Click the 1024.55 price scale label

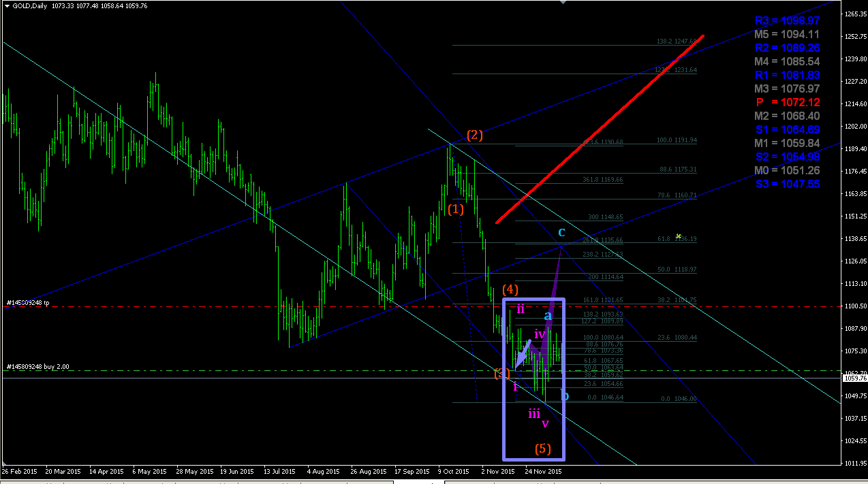[855, 440]
